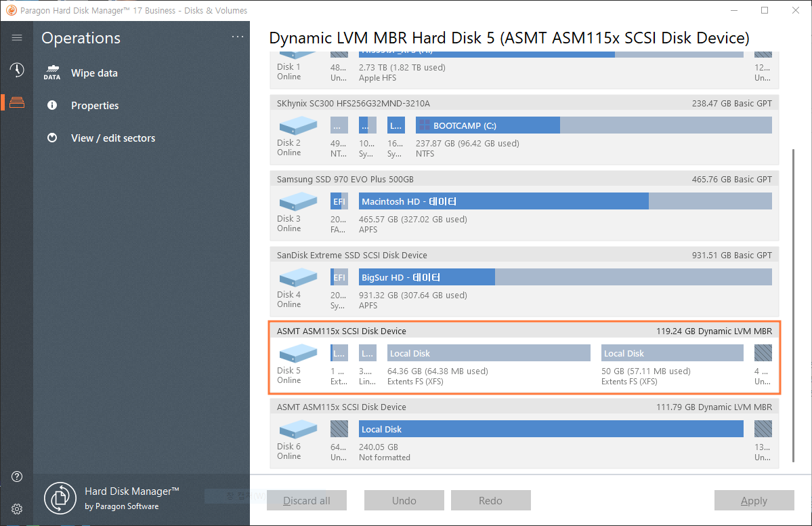Click the Hard Disk Manager logo icon
The height and width of the screenshot is (526, 812).
click(x=60, y=498)
